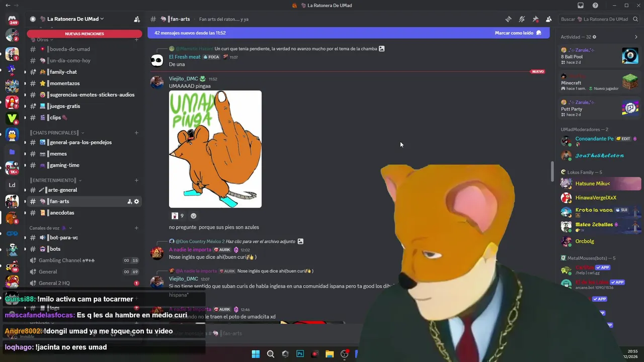Viewport: 644px width, 362px height.
Task: Select member Hatsune Miku<
Action: tap(600, 184)
